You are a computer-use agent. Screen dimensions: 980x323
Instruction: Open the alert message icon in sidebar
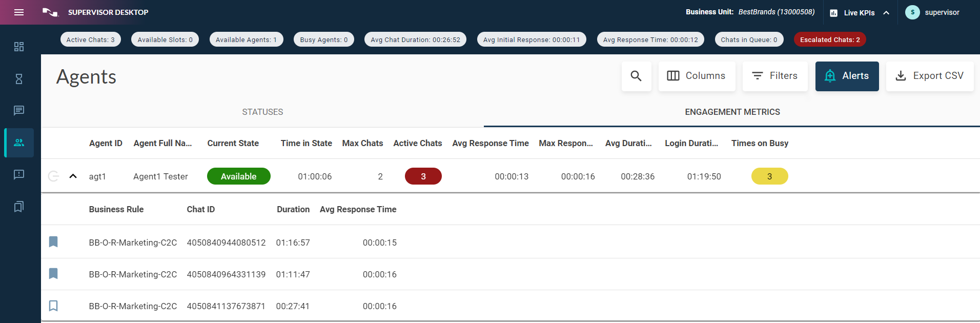[x=19, y=175]
